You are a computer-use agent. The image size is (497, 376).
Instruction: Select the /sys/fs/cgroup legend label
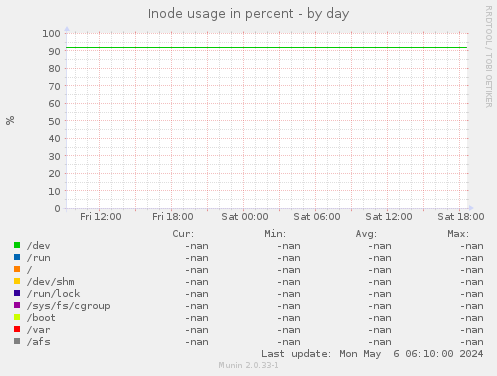tap(69, 306)
